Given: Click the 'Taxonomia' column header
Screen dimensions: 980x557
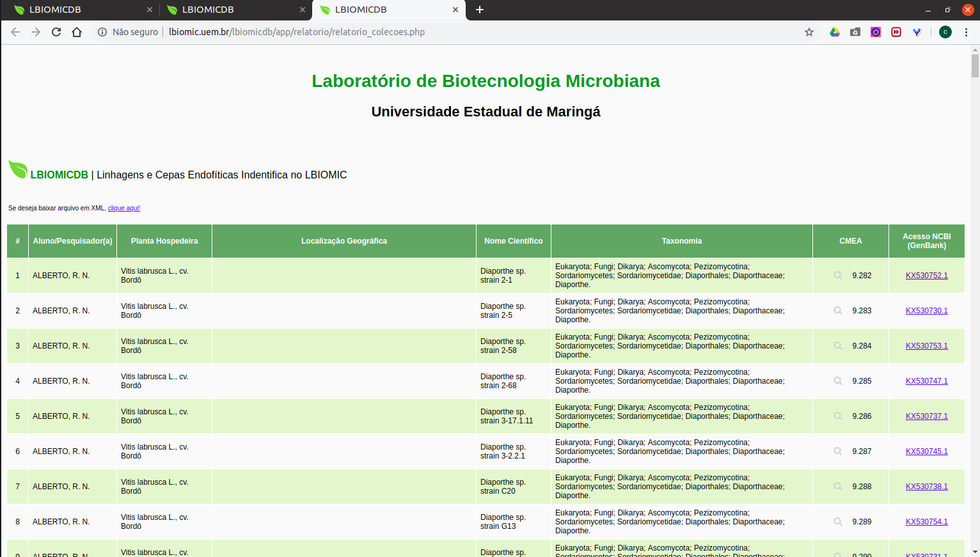Looking at the screenshot, I should (x=682, y=241).
